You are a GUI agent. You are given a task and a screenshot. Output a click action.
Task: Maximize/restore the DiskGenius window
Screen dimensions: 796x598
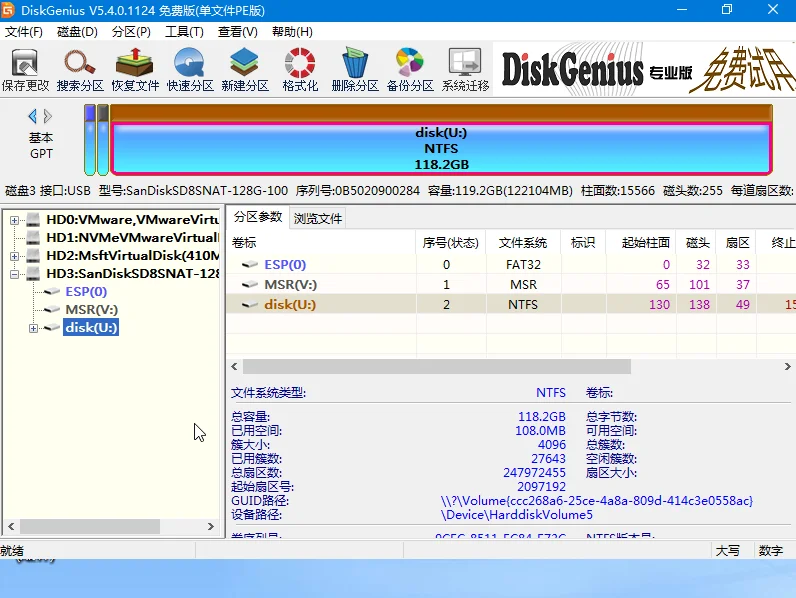pos(727,10)
